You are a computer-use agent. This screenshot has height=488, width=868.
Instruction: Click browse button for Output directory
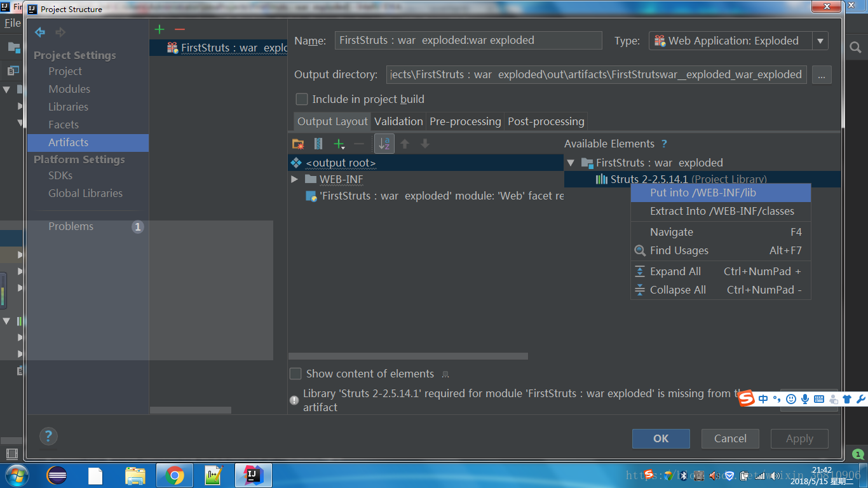(822, 75)
